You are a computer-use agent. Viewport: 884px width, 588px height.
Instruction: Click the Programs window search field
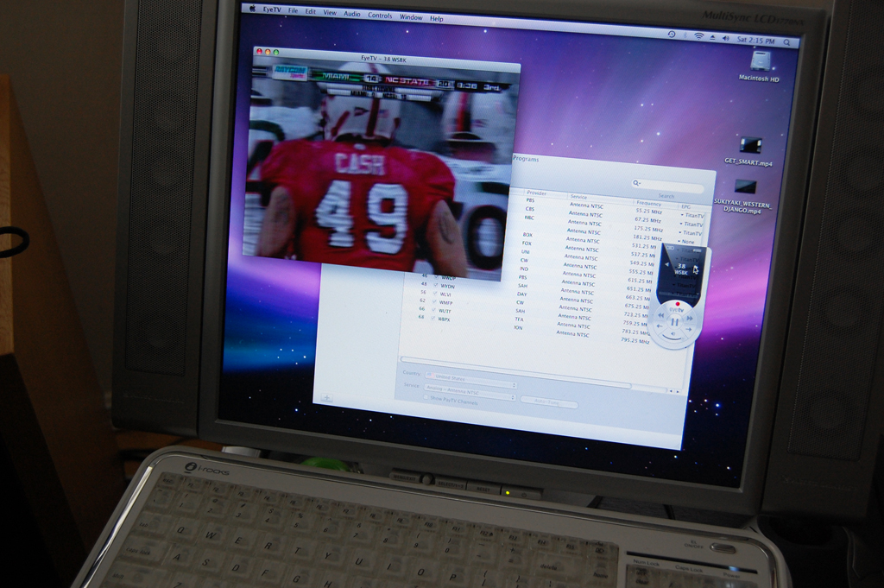click(x=667, y=185)
